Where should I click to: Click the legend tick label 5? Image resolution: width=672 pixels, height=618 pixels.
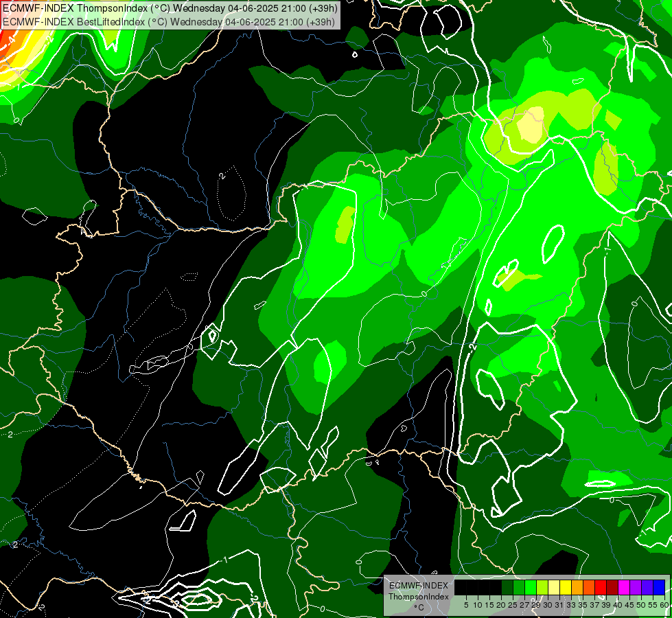[x=466, y=605]
